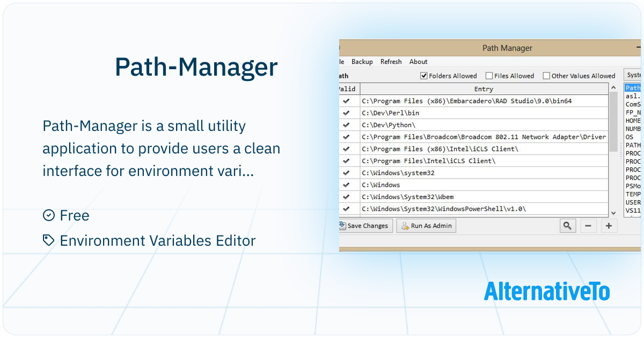Select the C:\Dev\Python\ entry

click(484, 125)
